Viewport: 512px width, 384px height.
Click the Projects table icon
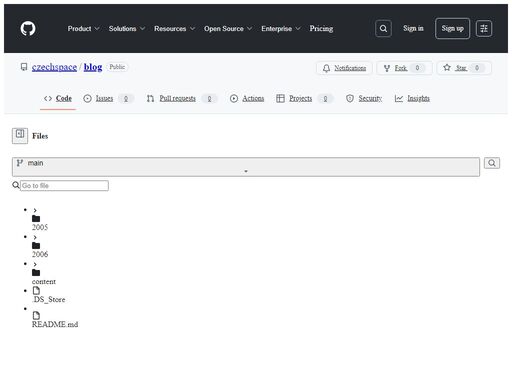(280, 98)
